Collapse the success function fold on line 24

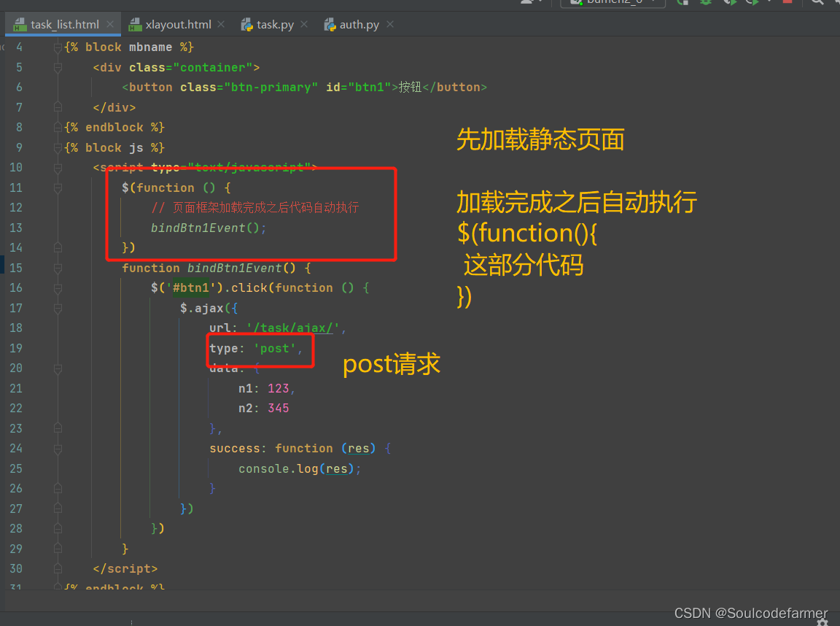tap(58, 449)
